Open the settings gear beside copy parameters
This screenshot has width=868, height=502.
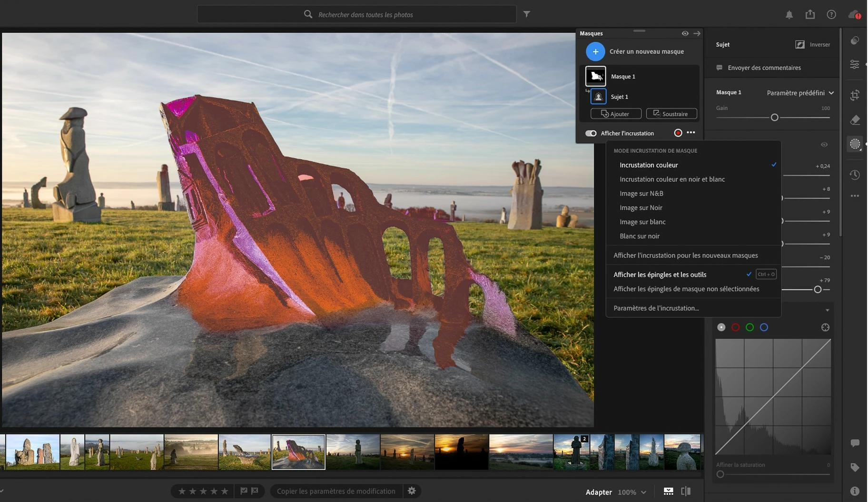(x=412, y=491)
